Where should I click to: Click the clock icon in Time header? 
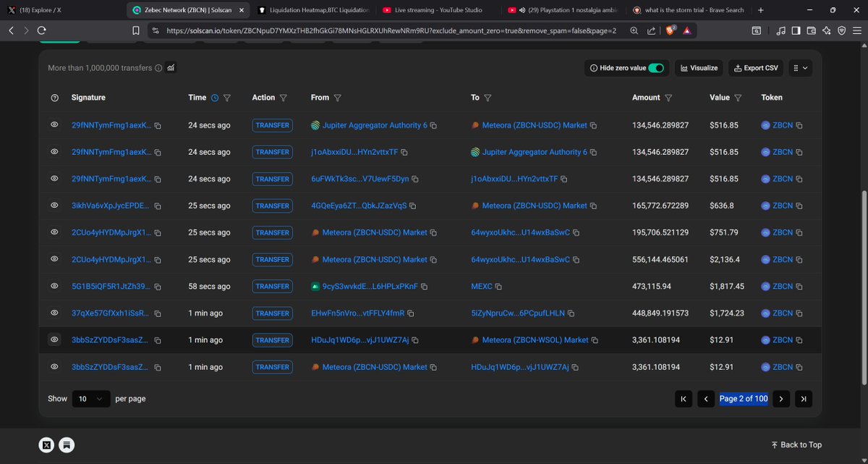tap(214, 98)
